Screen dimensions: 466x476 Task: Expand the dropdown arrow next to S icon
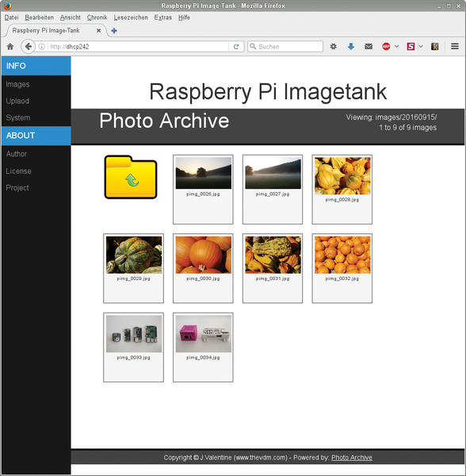point(421,47)
